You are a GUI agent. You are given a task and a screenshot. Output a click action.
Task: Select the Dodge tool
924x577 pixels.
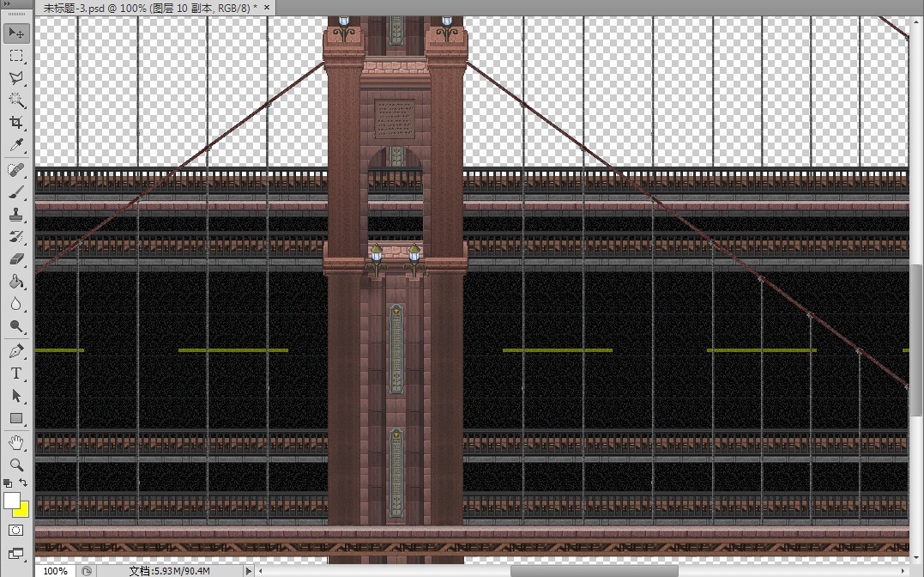tap(16, 327)
